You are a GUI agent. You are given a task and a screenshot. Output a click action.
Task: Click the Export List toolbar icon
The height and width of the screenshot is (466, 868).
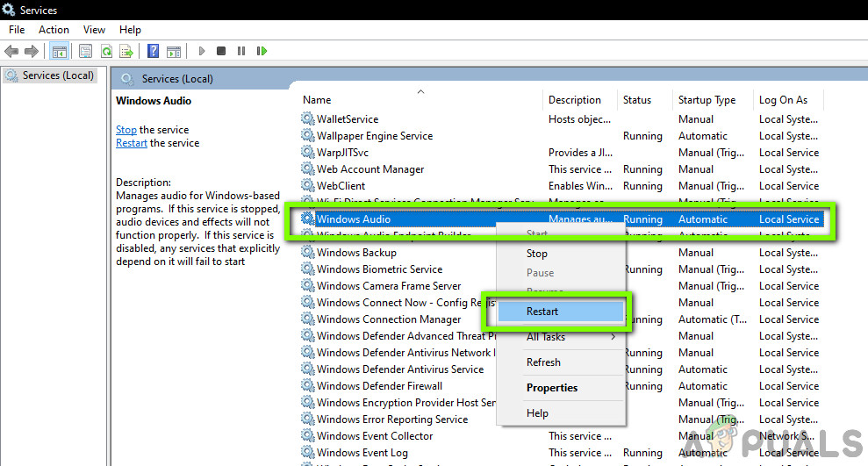click(x=126, y=52)
